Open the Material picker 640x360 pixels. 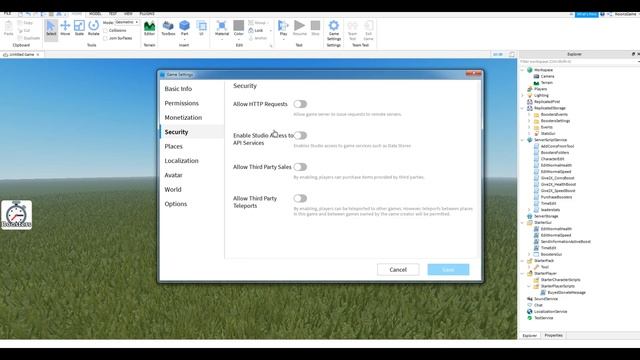pos(222,29)
